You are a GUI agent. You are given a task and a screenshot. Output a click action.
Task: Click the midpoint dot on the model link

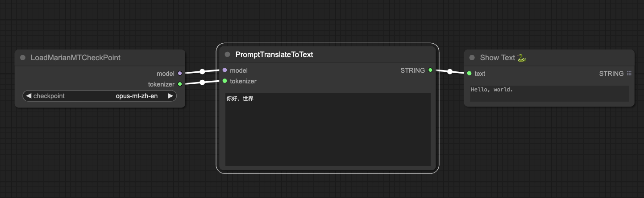pos(202,71)
